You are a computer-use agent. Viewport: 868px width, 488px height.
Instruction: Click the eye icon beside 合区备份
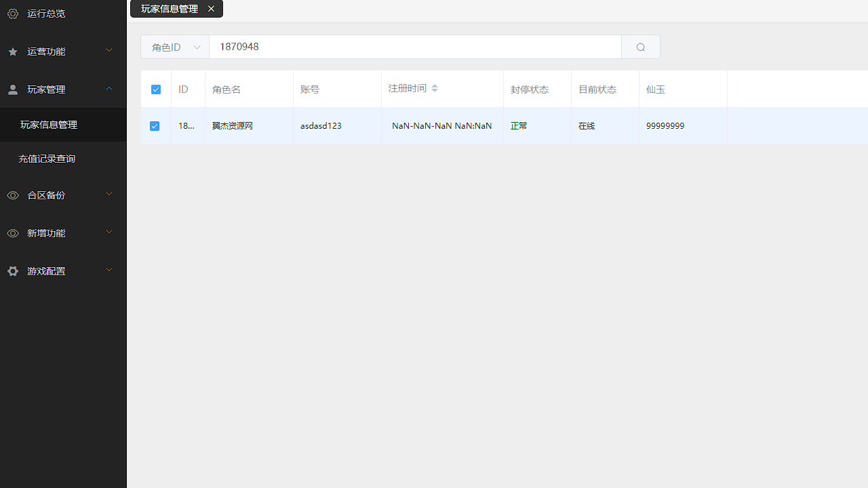point(12,195)
